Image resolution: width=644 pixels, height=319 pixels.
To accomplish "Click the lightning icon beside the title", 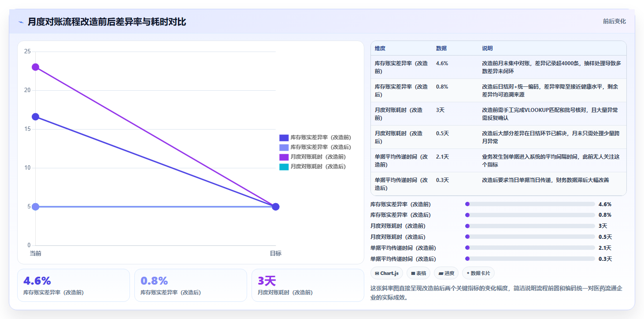I will (x=21, y=22).
